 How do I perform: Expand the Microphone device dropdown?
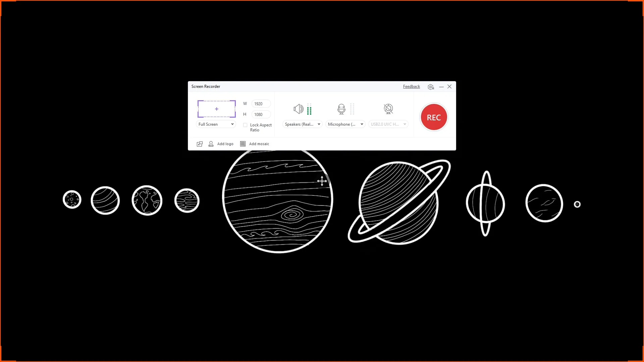pos(361,124)
